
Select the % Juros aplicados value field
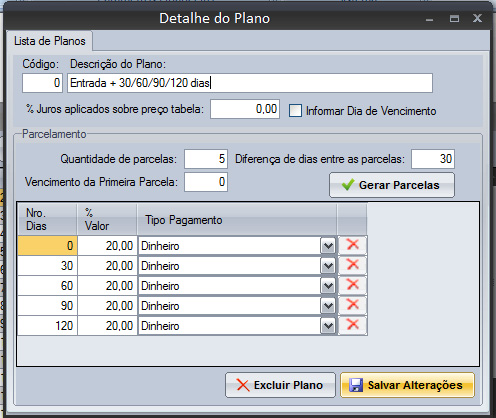(x=245, y=109)
